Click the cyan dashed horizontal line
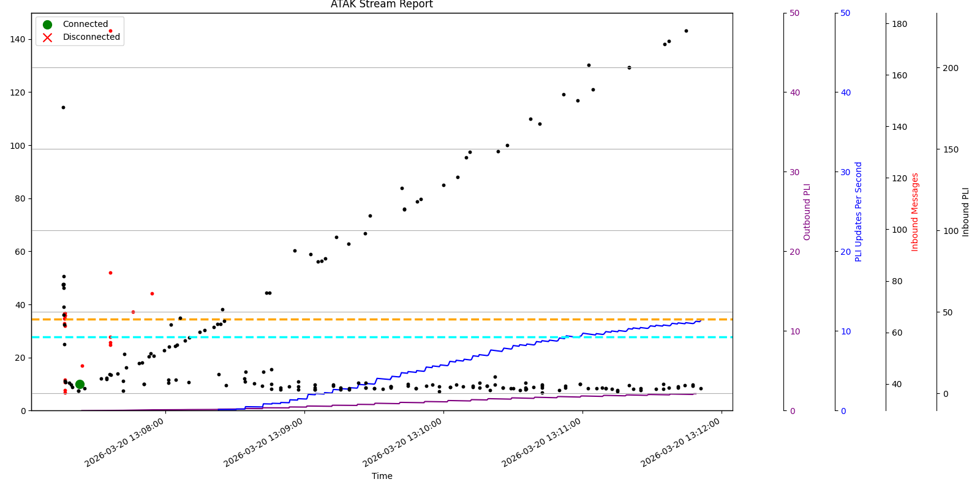Viewport: 980px width, 490px height. (x=367, y=337)
